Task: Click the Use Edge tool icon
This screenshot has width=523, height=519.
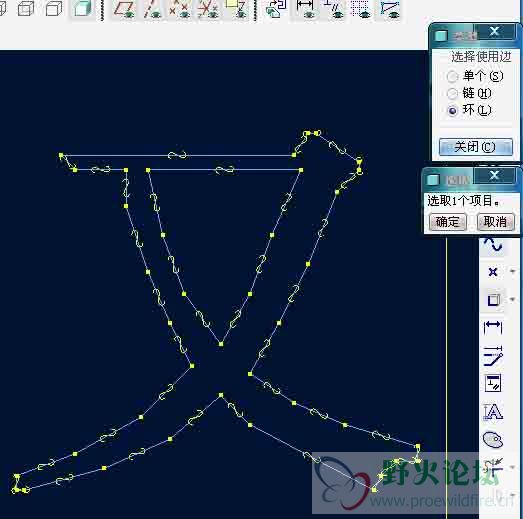Action: [493, 300]
